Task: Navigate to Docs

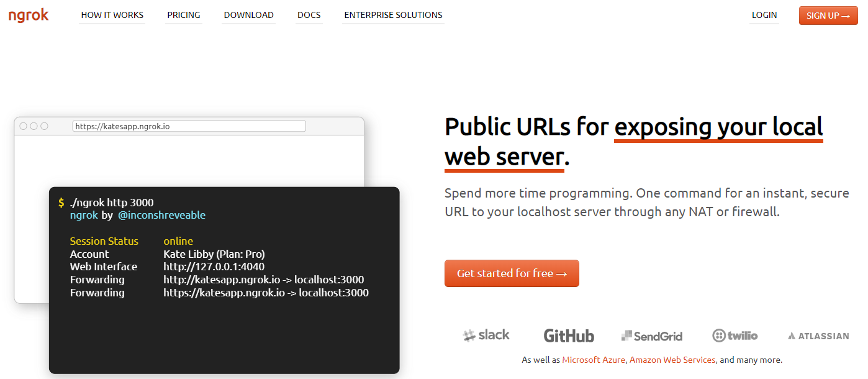Action: pyautogui.click(x=309, y=15)
